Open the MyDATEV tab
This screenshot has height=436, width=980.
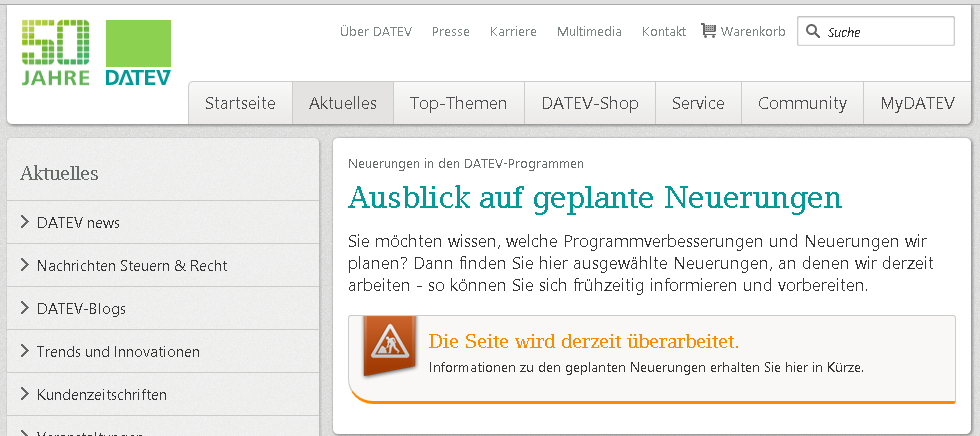[918, 103]
